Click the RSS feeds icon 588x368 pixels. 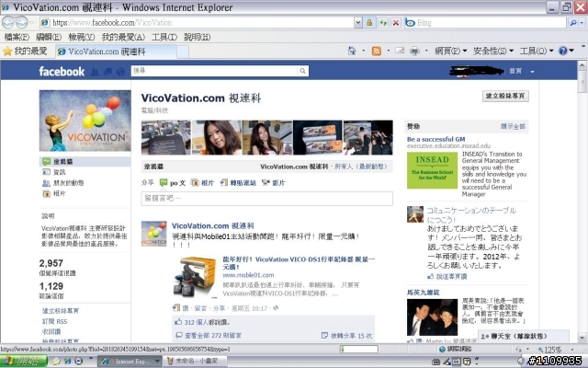(x=376, y=51)
